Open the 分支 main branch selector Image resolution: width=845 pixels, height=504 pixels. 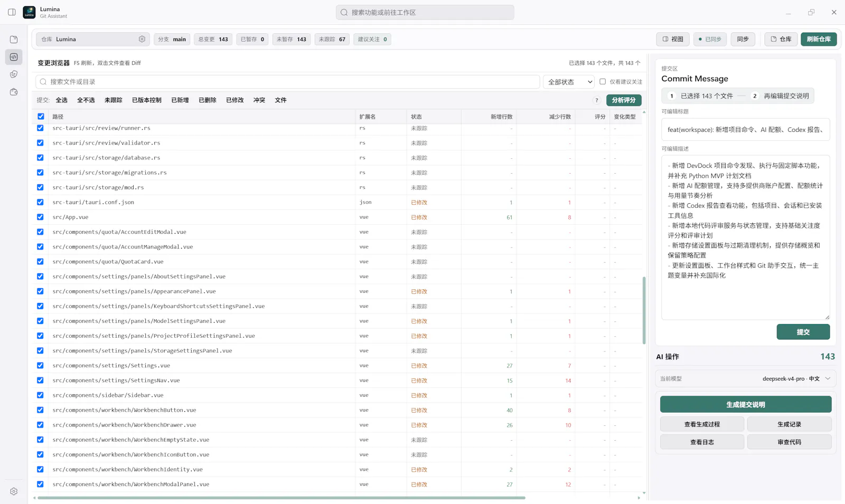tap(172, 39)
